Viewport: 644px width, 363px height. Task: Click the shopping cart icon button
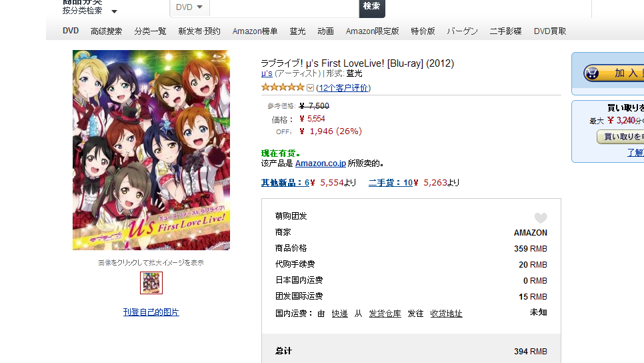(x=592, y=73)
